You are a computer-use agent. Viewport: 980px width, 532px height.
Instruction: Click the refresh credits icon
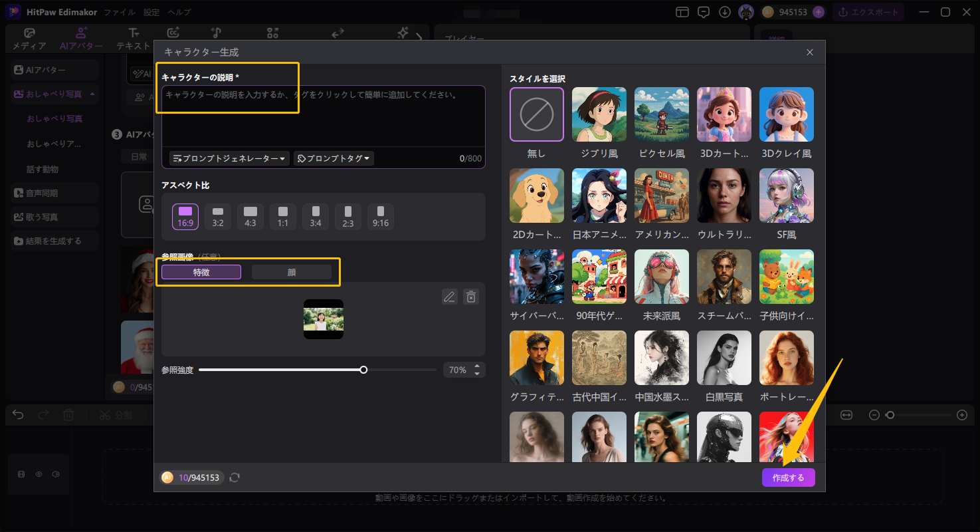coord(235,477)
